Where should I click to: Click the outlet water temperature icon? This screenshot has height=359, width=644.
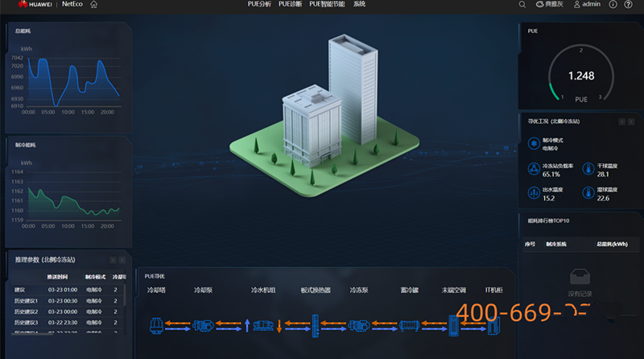[x=534, y=192]
